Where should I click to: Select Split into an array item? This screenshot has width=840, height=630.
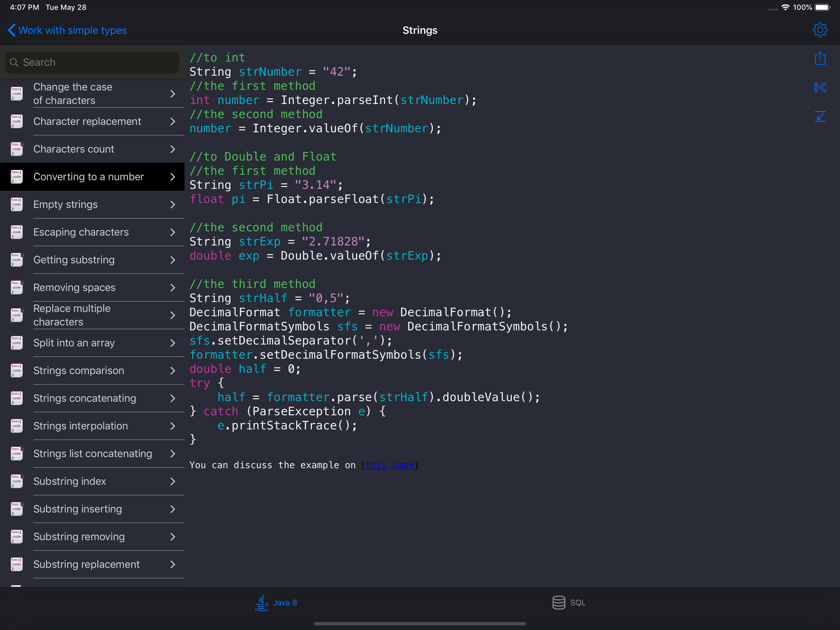[x=74, y=343]
